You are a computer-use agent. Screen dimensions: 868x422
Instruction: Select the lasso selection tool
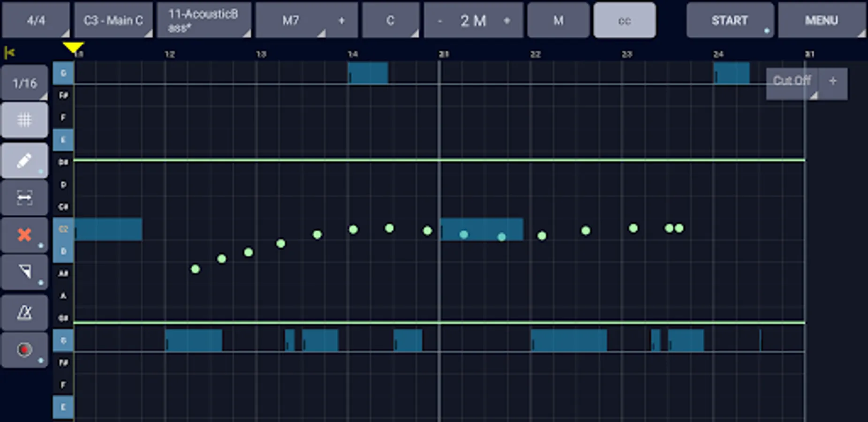tap(24, 272)
